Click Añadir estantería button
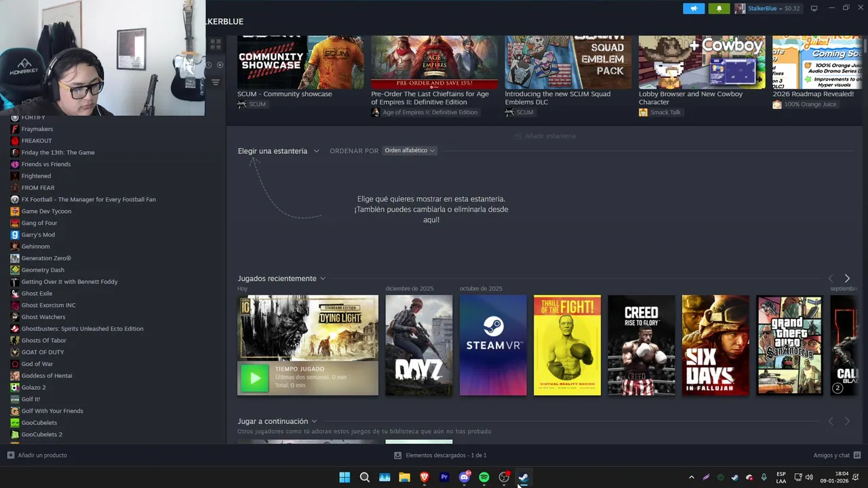 tap(545, 136)
